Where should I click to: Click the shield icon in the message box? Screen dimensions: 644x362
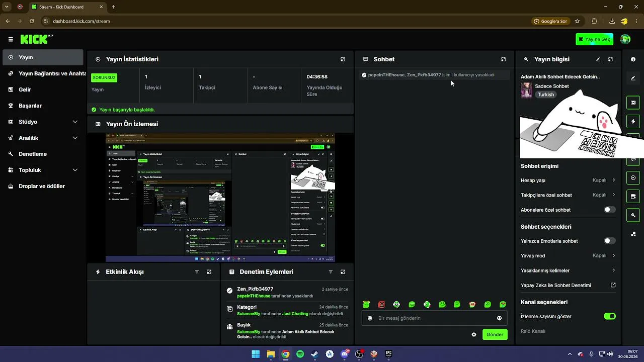tap(370, 318)
